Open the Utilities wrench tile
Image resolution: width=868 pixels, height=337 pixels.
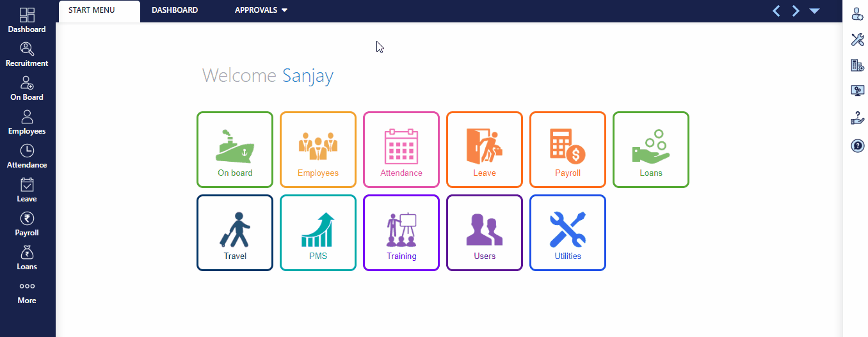click(x=567, y=233)
